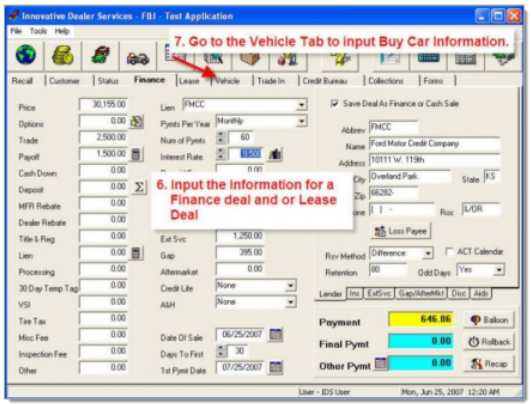This screenshot has height=404, width=531.
Task: Click the cyan Final Pymt field
Action: tap(421, 341)
